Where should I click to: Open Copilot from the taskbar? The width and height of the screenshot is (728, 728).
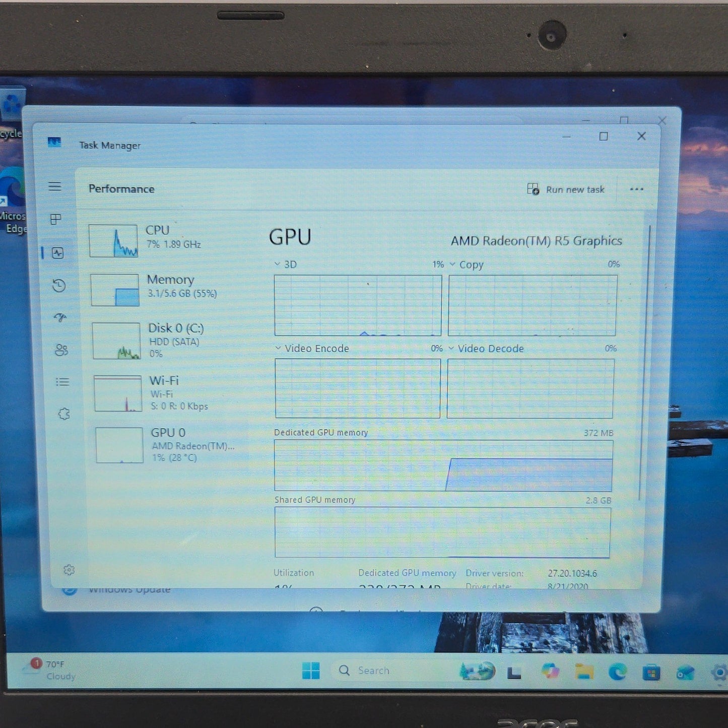pos(550,671)
